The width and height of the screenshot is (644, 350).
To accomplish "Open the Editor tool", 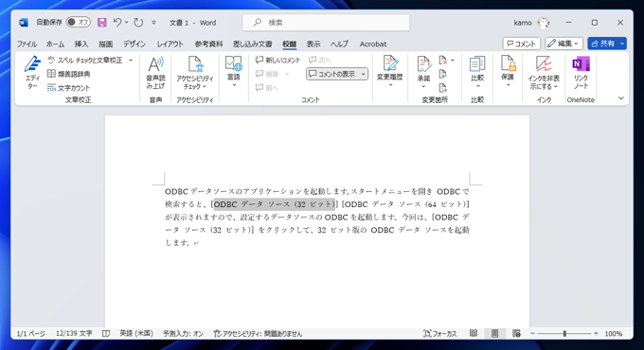I will [x=32, y=73].
